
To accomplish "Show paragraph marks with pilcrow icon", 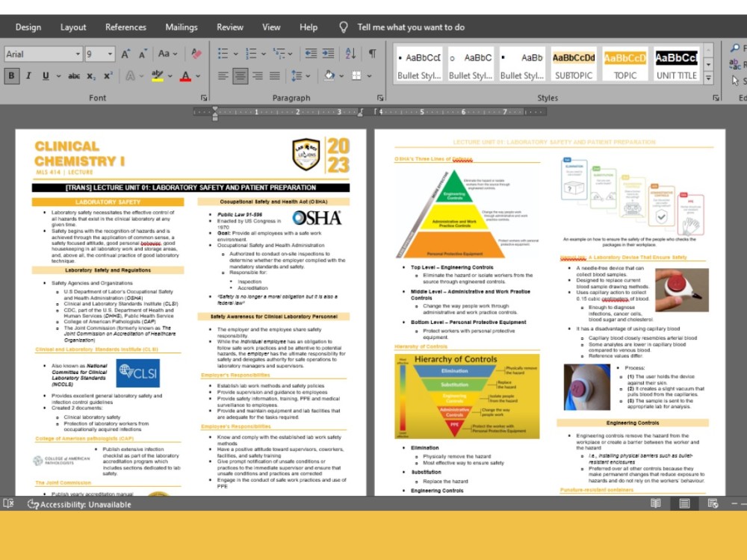I will tap(373, 53).
